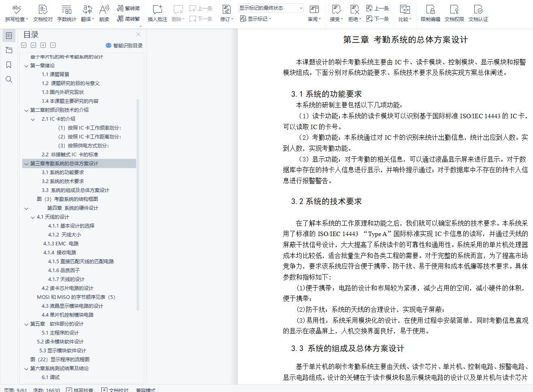Convert text with 繁转简

pyautogui.click(x=128, y=8)
